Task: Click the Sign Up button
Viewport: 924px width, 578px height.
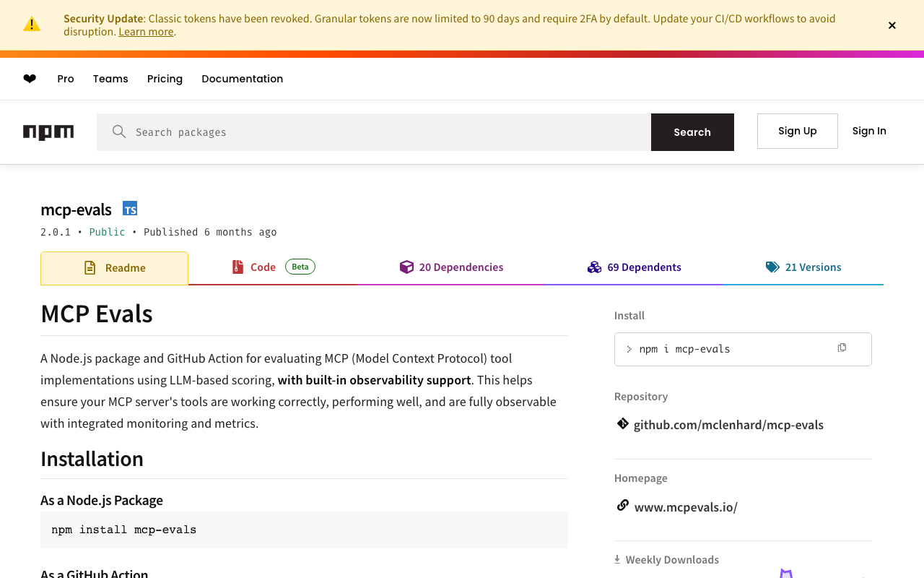Action: tap(797, 131)
